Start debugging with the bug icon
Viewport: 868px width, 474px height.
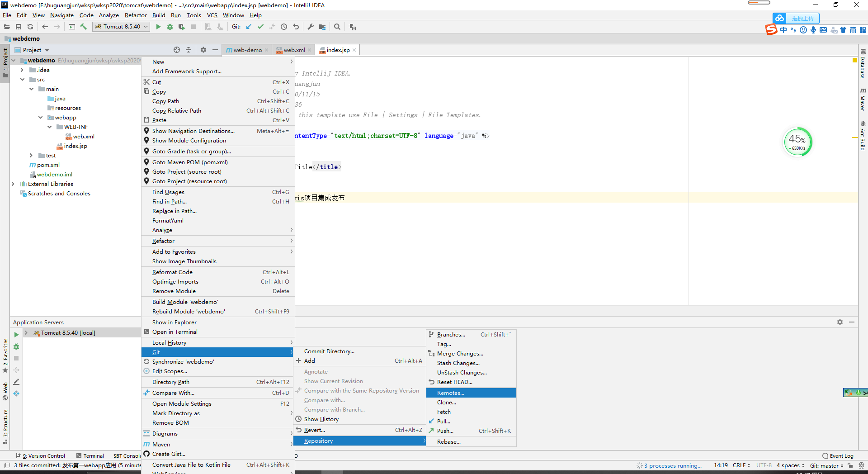click(170, 27)
